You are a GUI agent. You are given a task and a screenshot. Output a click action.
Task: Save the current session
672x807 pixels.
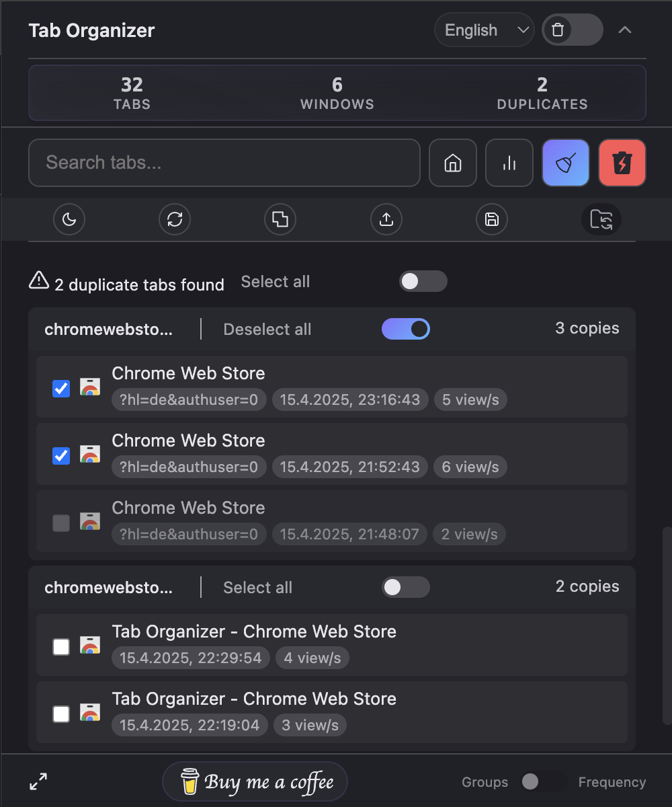pyautogui.click(x=492, y=219)
